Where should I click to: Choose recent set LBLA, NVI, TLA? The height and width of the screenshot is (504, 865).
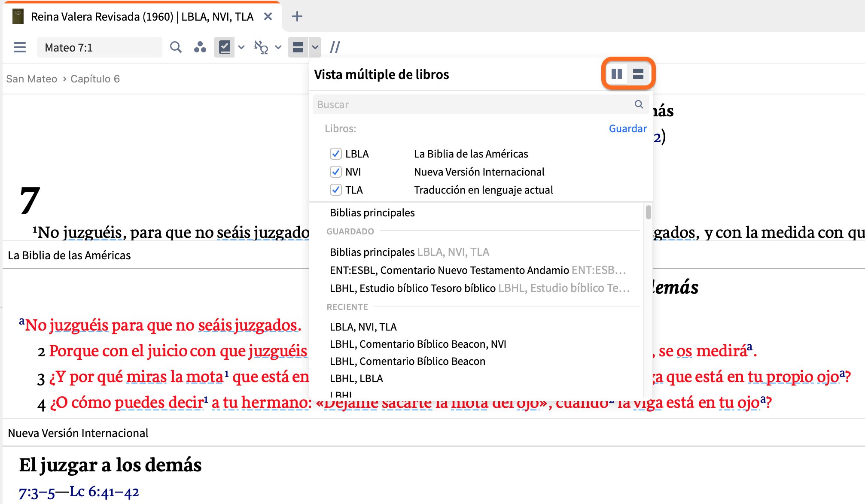363,327
